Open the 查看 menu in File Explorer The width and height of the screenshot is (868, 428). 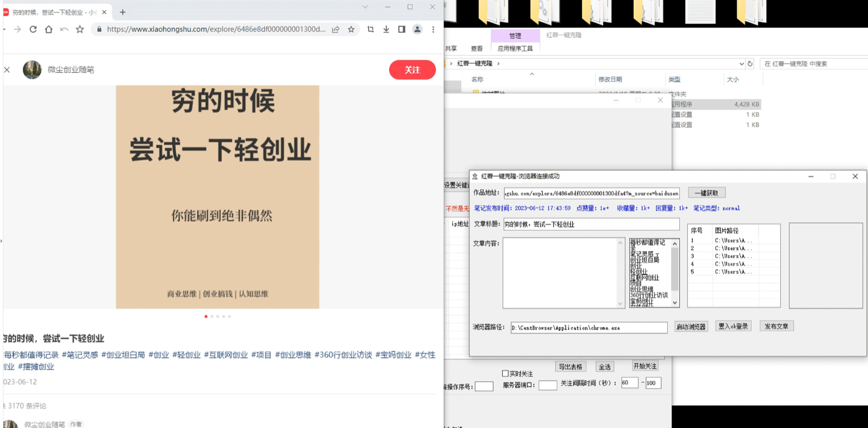(x=476, y=48)
